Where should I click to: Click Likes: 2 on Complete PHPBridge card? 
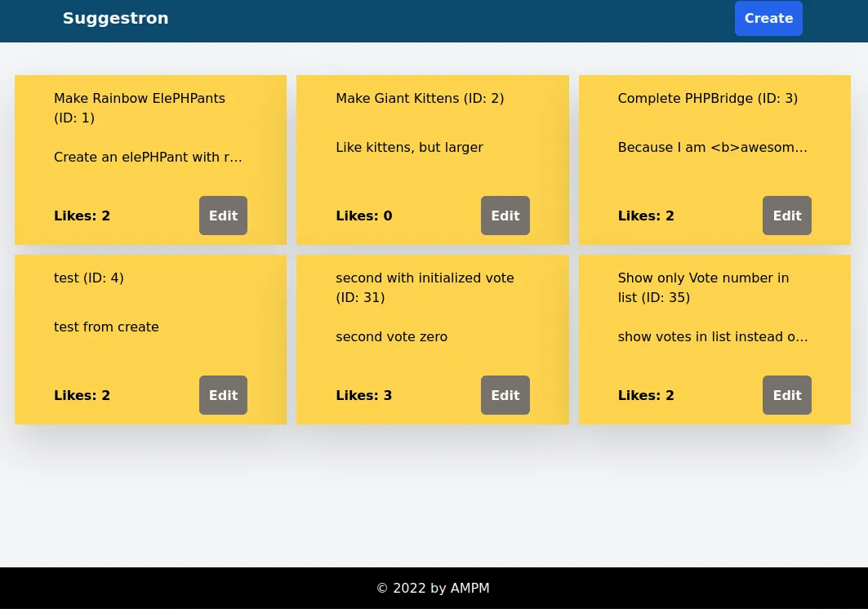pyautogui.click(x=645, y=216)
